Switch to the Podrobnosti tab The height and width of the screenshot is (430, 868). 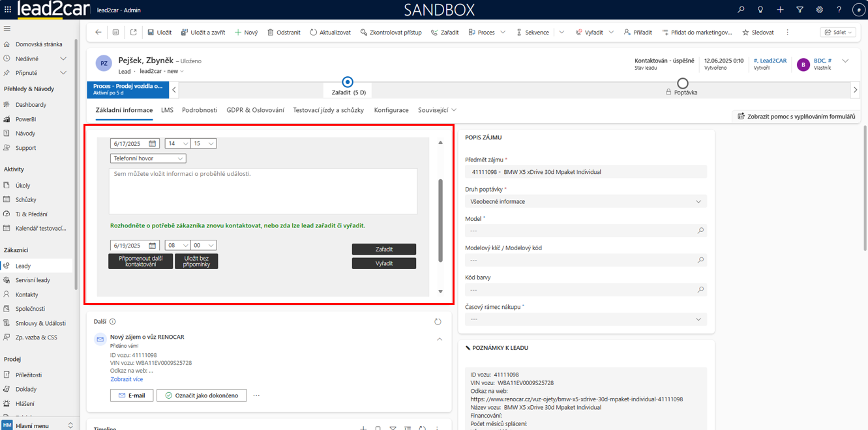click(200, 110)
